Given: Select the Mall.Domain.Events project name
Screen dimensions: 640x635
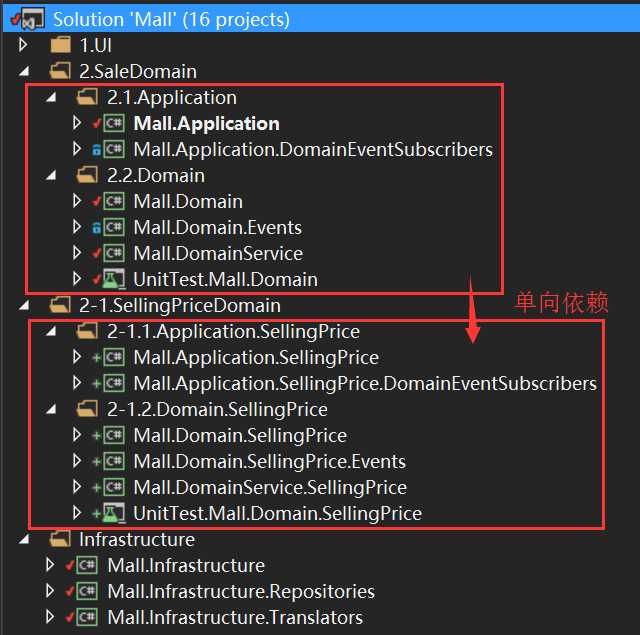Looking at the screenshot, I should point(218,228).
